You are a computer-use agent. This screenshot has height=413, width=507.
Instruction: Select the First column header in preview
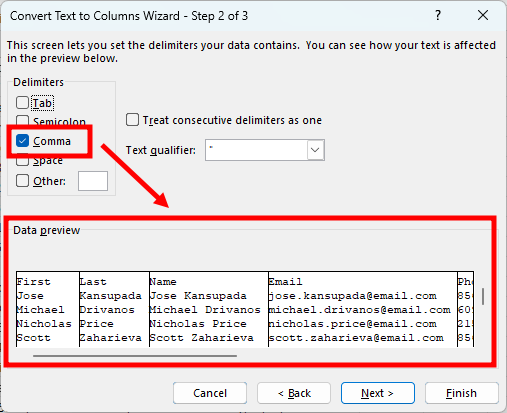pyautogui.click(x=33, y=282)
